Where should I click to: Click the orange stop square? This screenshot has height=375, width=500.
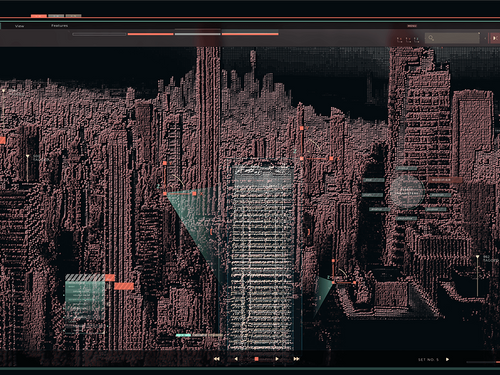pyautogui.click(x=256, y=359)
